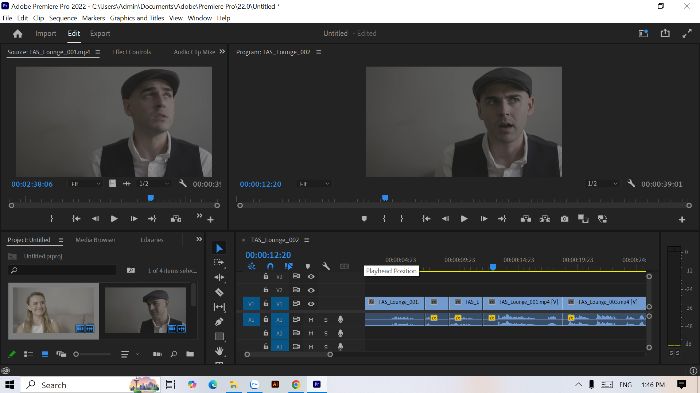The height and width of the screenshot is (393, 700).
Task: Open Workspaces icon at top right
Action: pyautogui.click(x=643, y=33)
